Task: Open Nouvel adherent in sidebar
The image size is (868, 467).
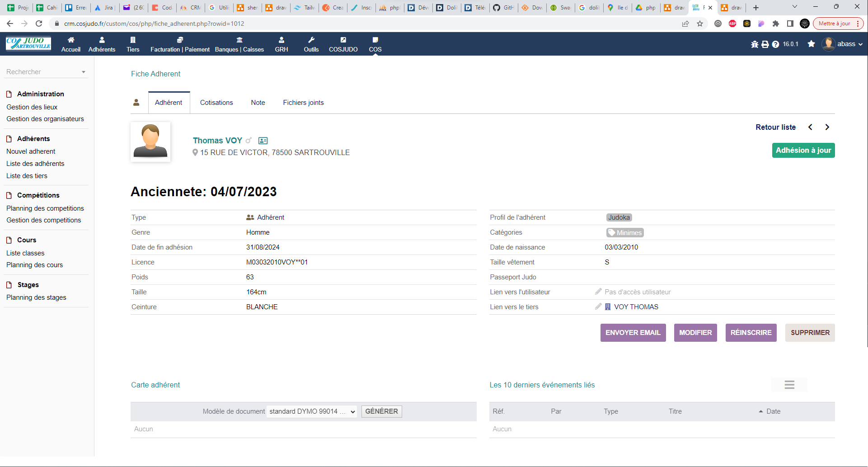Action: tap(31, 151)
